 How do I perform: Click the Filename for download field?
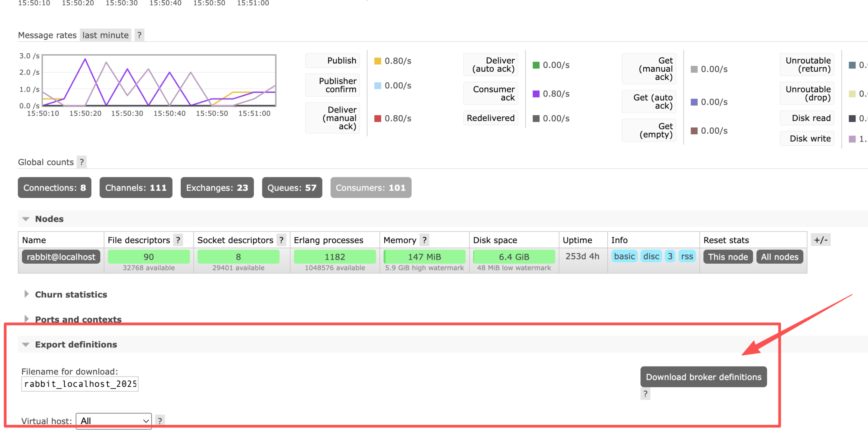click(x=80, y=384)
